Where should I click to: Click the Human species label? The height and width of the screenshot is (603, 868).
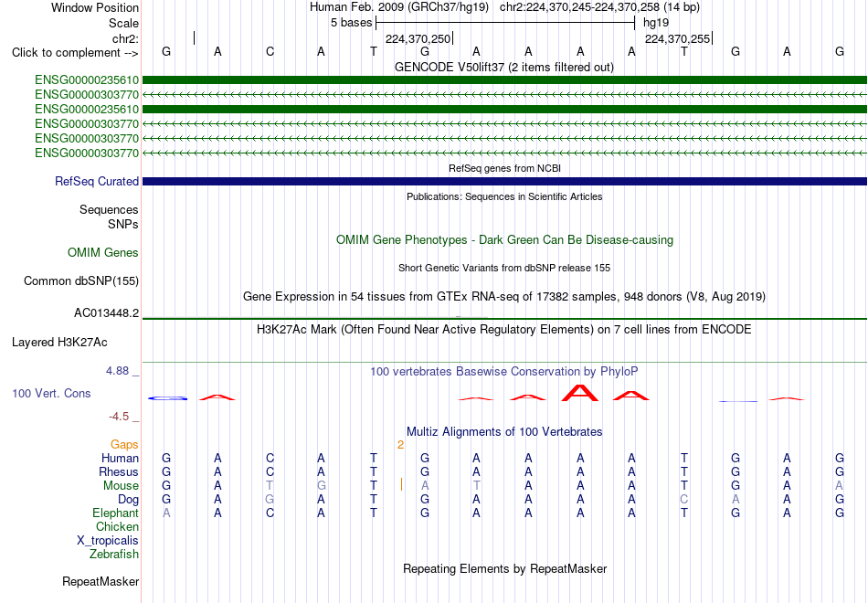pyautogui.click(x=120, y=459)
